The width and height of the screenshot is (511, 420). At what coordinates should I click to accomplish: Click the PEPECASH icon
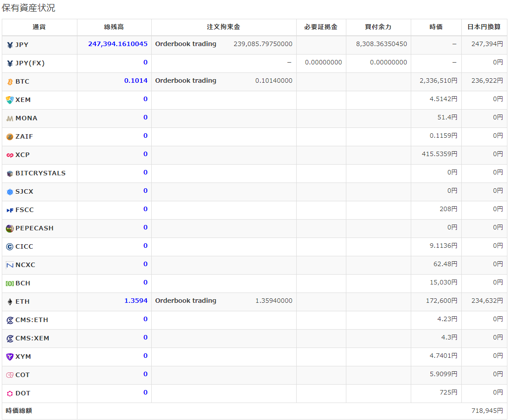pos(10,229)
